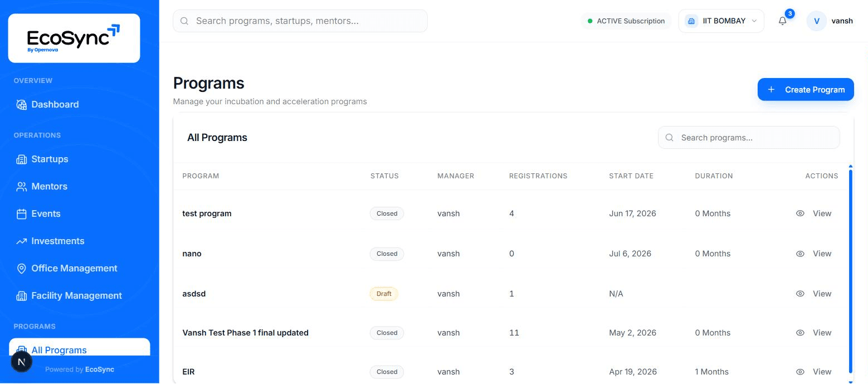Click the DURATION column header
Viewport: 868px width, 389px height.
(714, 176)
